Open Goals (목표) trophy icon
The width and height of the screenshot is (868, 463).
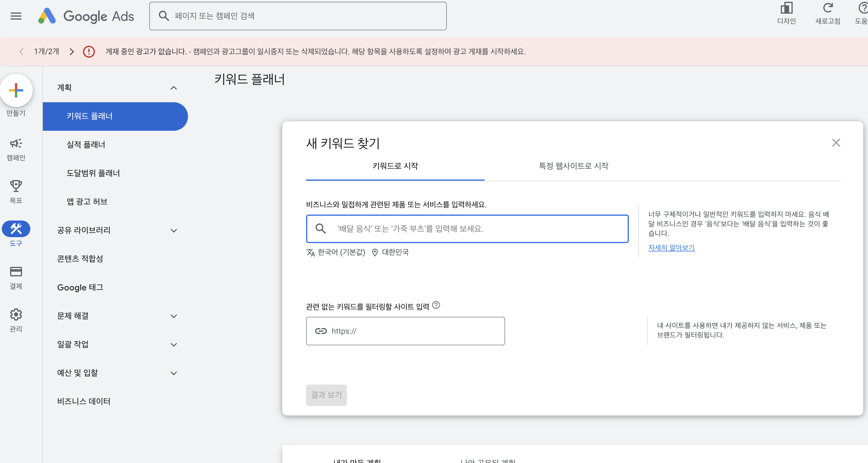16,185
